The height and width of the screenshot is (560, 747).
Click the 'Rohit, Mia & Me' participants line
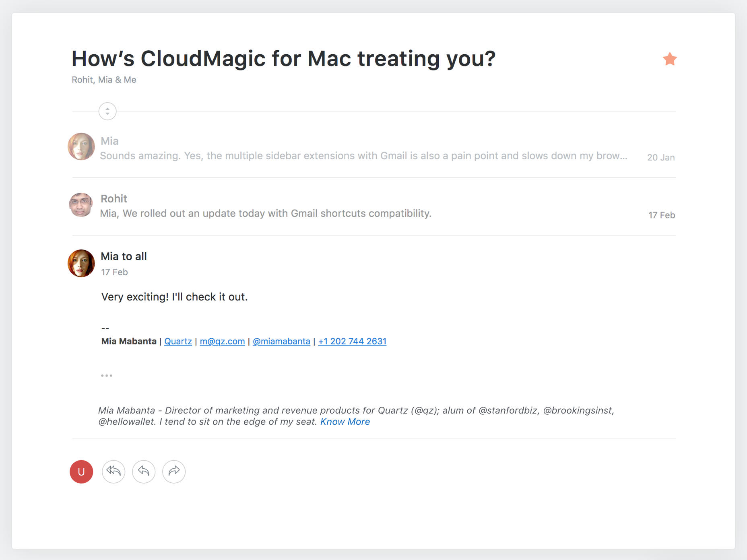pos(104,80)
